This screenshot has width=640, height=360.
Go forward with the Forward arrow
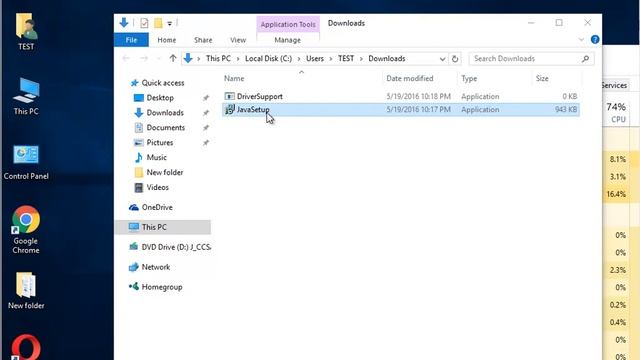click(144, 58)
